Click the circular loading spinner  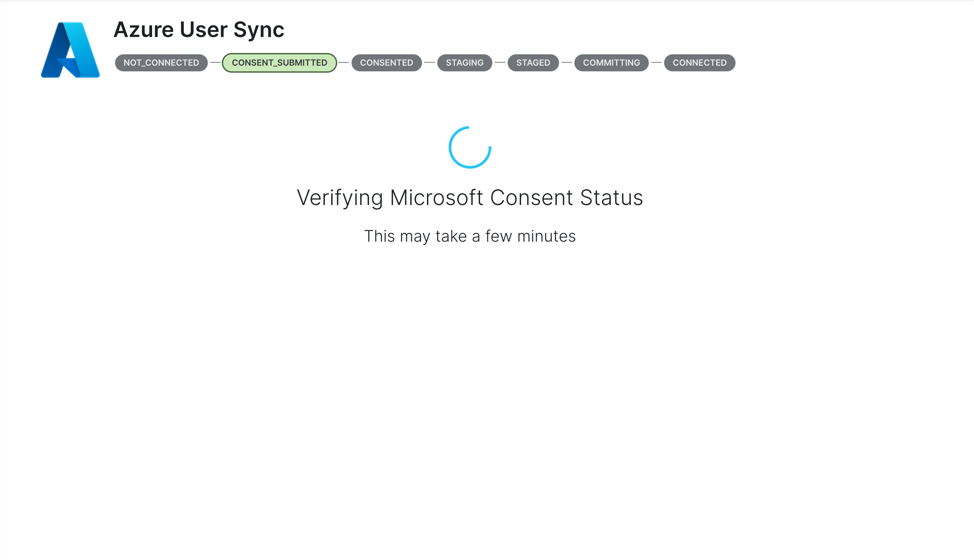click(470, 147)
